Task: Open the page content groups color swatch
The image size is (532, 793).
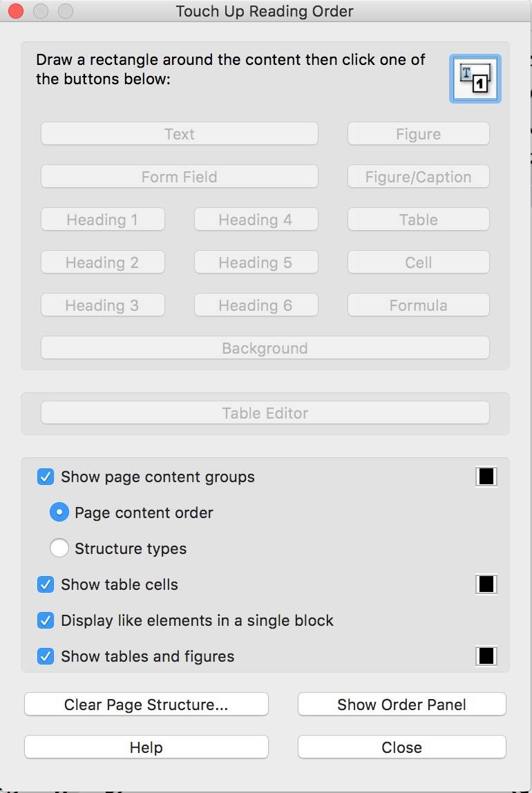Action: (x=486, y=477)
